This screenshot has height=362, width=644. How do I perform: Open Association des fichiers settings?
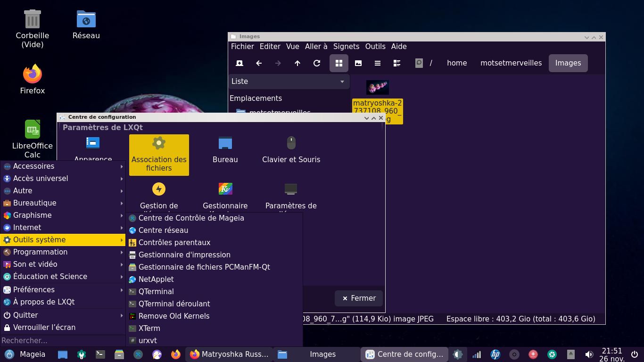click(159, 155)
